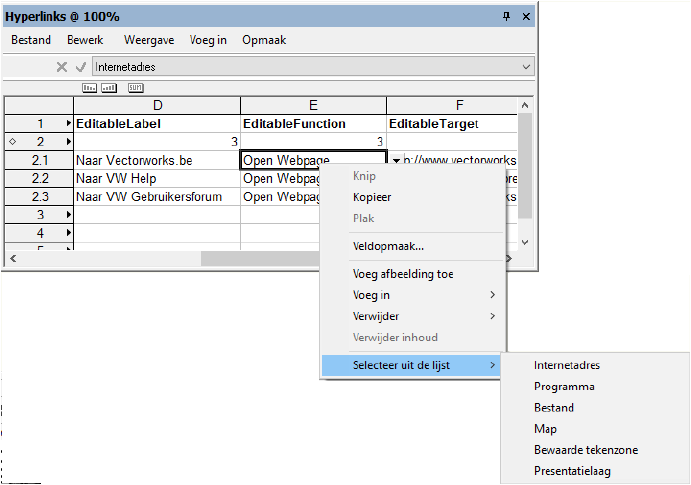Pin the Hyperlinks window with pushpin icon
This screenshot has height=485, width=691.
point(506,17)
